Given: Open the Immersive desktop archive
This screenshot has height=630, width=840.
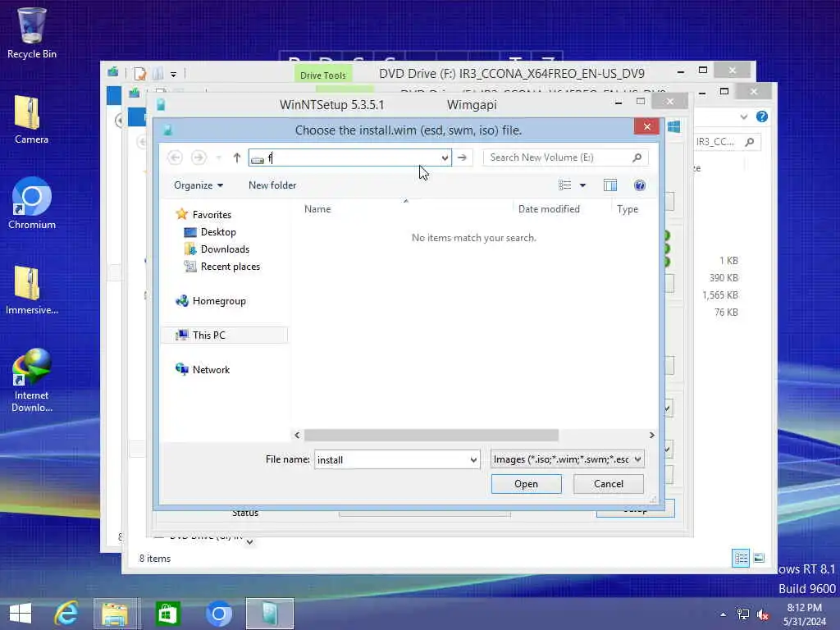Looking at the screenshot, I should (32, 290).
